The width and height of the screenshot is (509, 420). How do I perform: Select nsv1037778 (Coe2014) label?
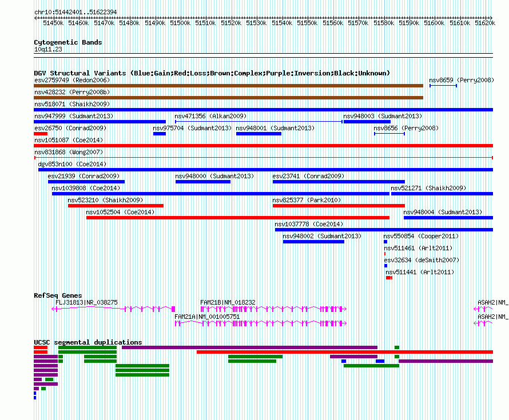[x=309, y=224]
